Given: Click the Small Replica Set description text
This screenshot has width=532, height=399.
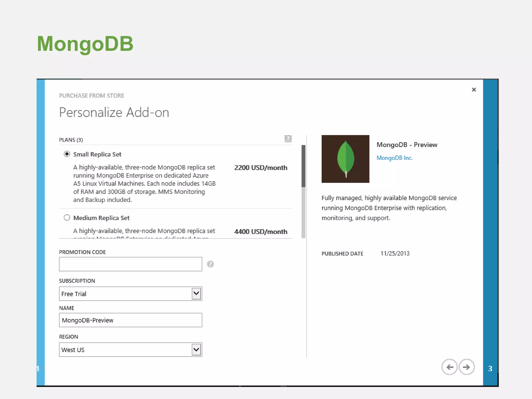Looking at the screenshot, I should [x=144, y=183].
